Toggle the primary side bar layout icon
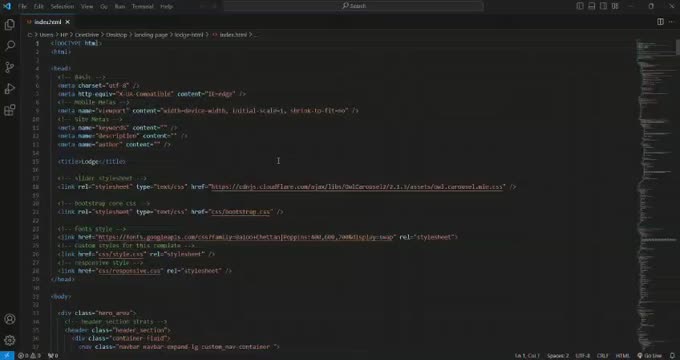 (580, 6)
